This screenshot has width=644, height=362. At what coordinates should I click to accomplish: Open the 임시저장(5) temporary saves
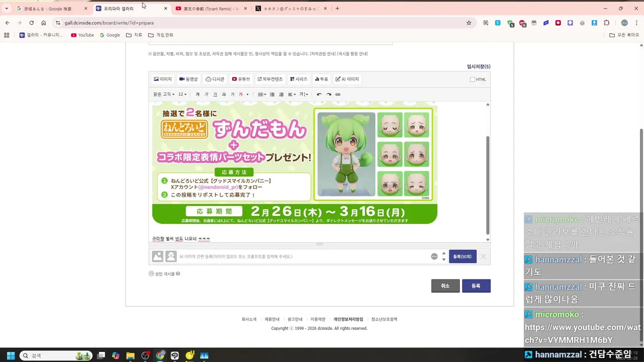[x=478, y=66]
